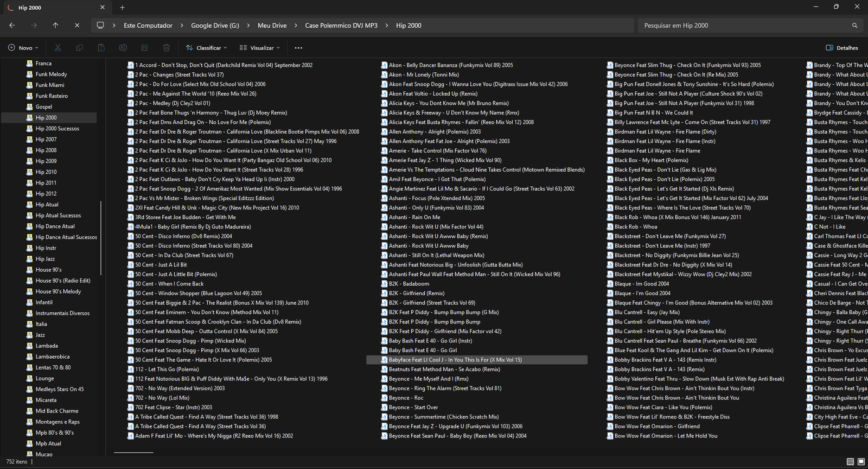Click Google Drive (G:) breadcrumb

coord(215,26)
